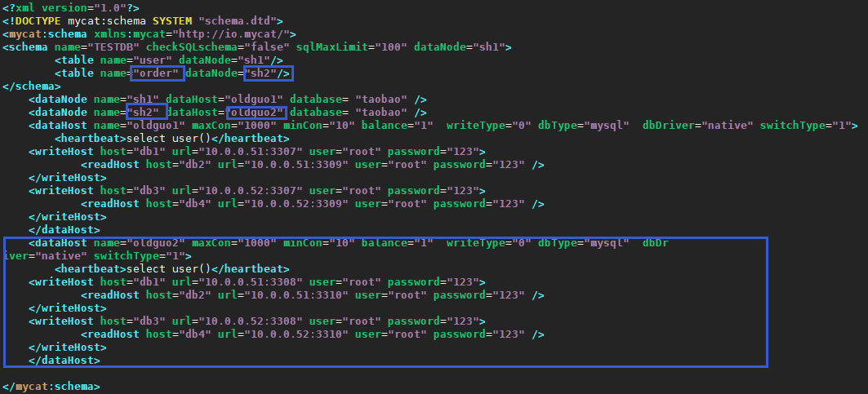Click the SYSTEM keyword in DOCTYPE line
Viewport: 868px width, 394px height.
(172, 21)
